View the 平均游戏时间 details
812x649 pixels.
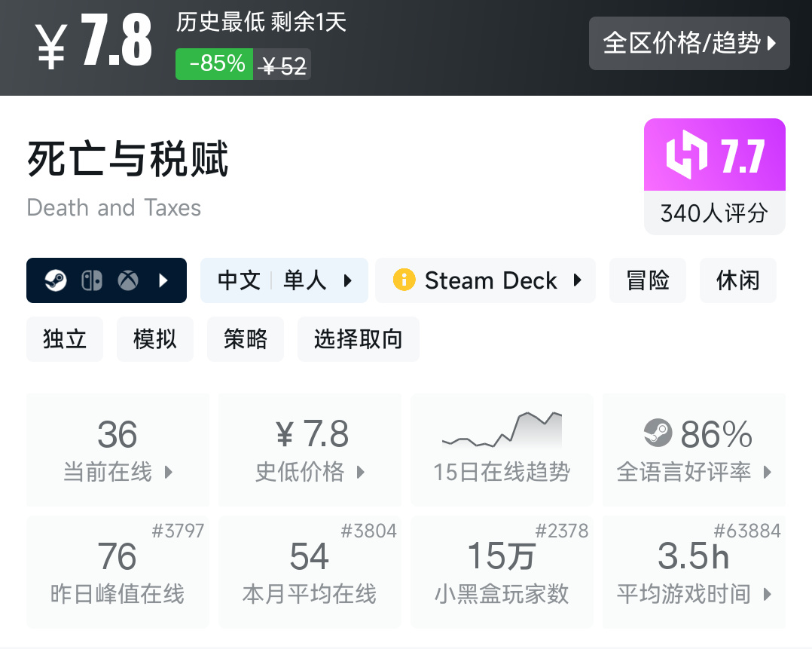[x=694, y=573]
